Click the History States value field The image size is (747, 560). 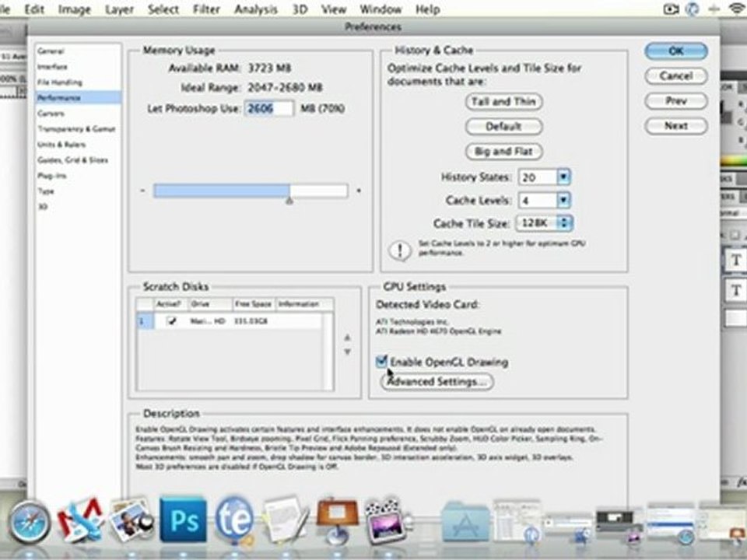coord(538,177)
